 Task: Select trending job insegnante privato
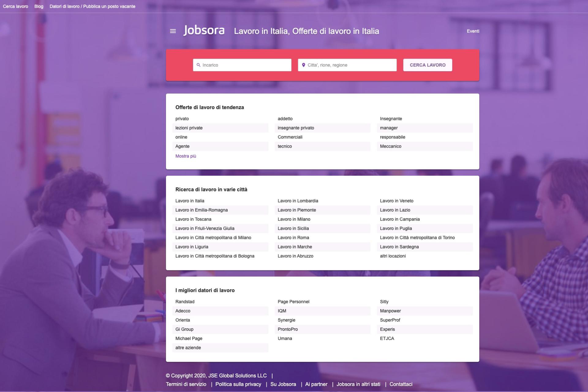[296, 128]
